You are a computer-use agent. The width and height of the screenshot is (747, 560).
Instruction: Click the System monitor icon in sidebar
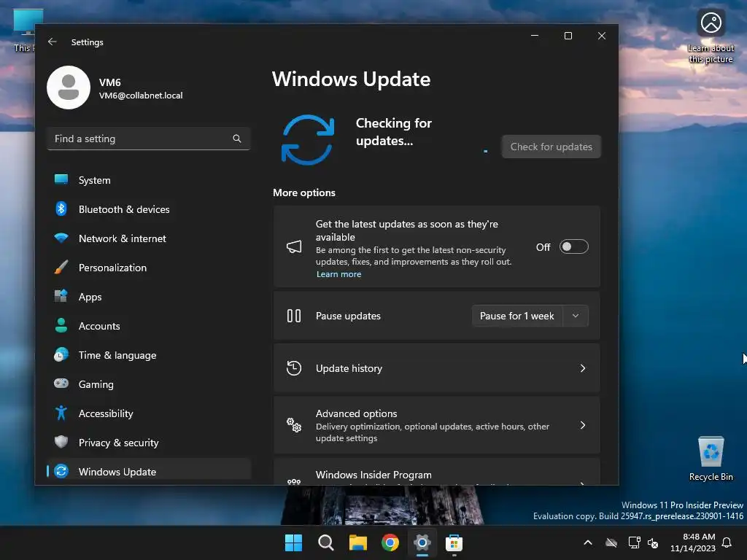[61, 179]
